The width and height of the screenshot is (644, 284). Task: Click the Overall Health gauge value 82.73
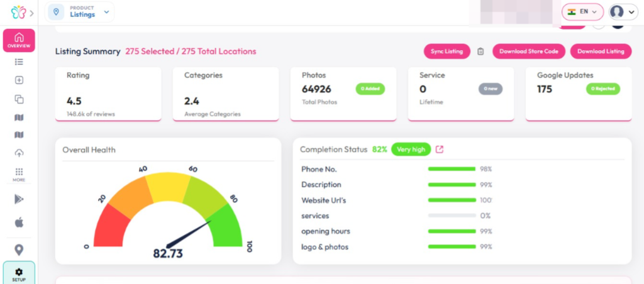coord(168,254)
